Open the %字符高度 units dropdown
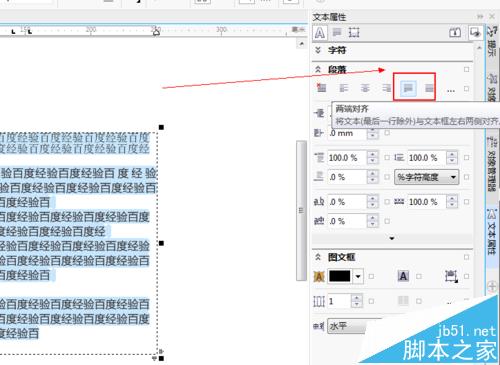 click(427, 177)
